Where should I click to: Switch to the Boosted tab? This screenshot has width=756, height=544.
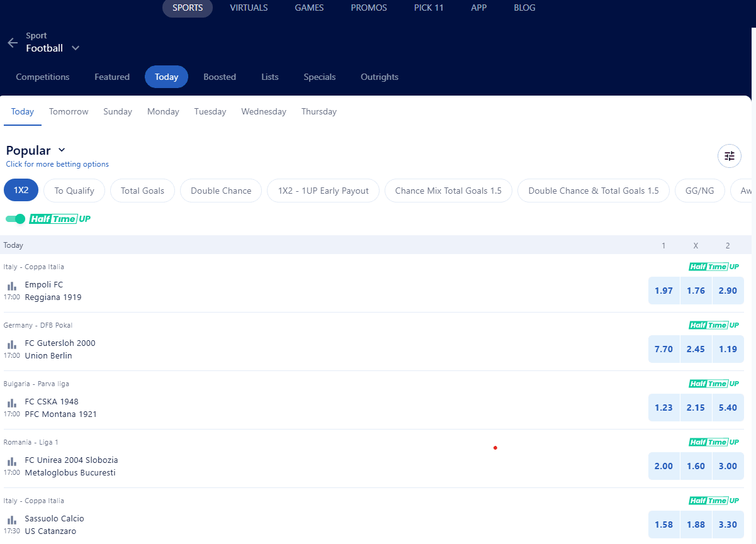(220, 77)
